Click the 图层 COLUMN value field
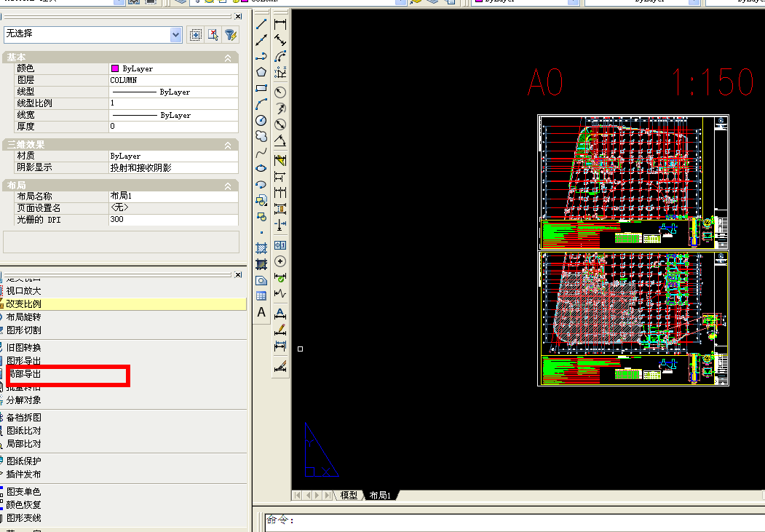Image resolution: width=765 pixels, height=532 pixels. [x=173, y=80]
